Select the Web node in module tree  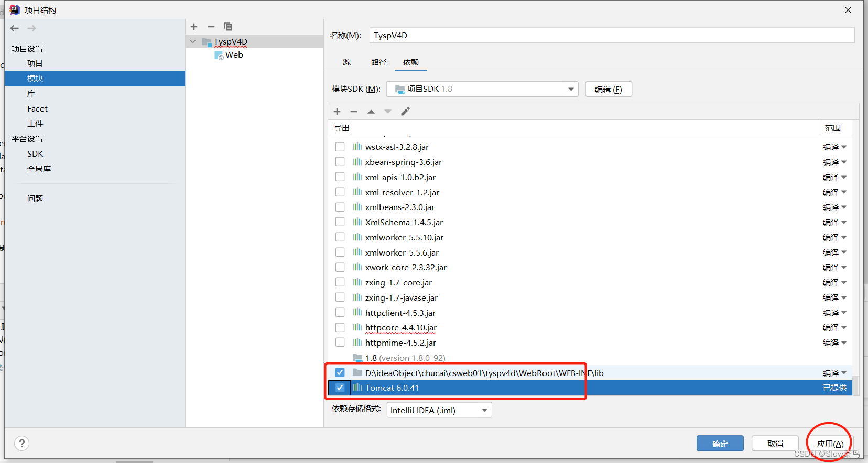[234, 55]
